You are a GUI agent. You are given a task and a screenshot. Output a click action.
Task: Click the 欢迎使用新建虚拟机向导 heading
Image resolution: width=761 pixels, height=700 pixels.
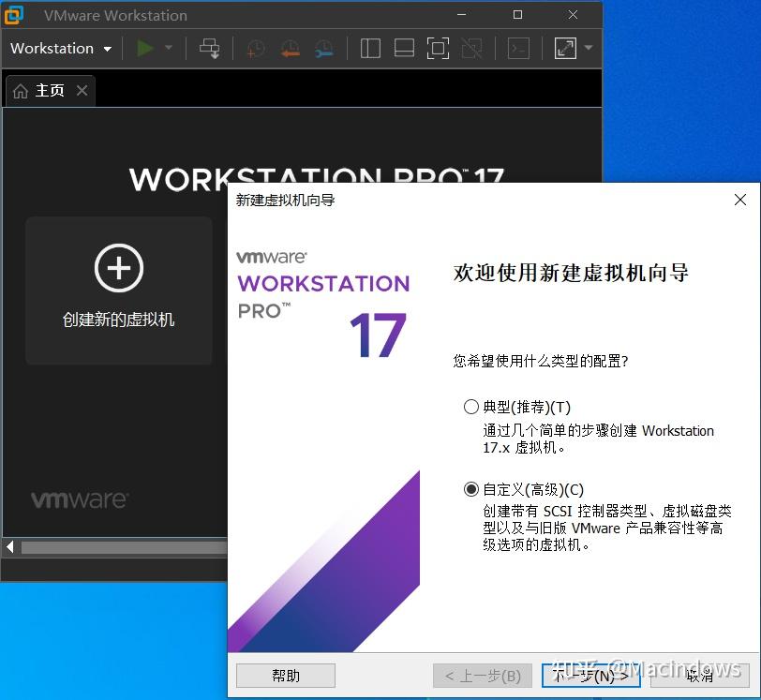(571, 273)
